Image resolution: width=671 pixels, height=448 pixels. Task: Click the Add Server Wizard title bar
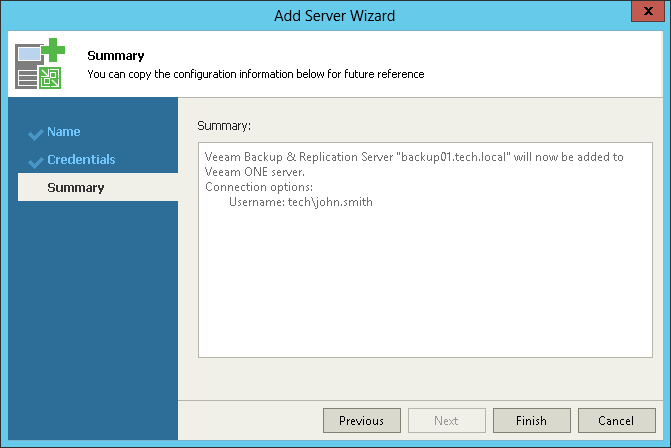(x=335, y=15)
